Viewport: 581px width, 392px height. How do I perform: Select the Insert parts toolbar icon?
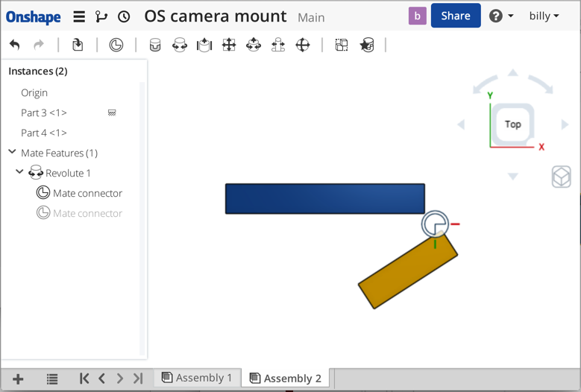pos(78,45)
